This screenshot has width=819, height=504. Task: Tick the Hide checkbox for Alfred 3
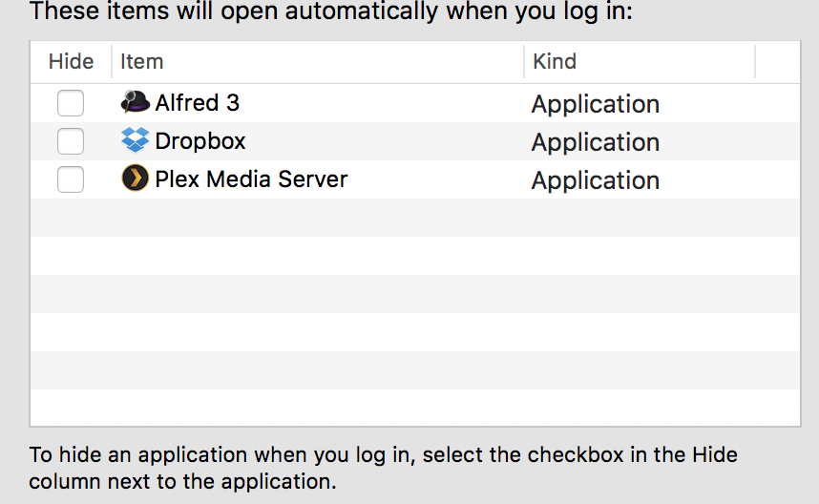(x=71, y=103)
